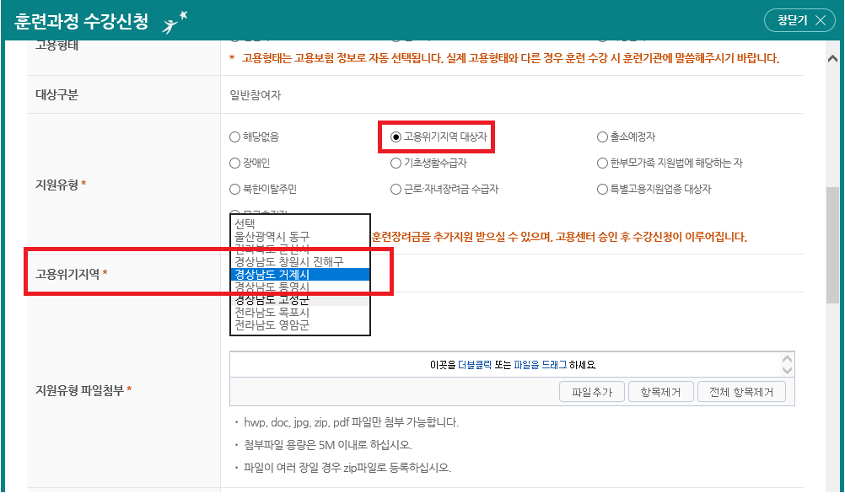
Task: Select the 해당없음 radio option
Action: 234,137
